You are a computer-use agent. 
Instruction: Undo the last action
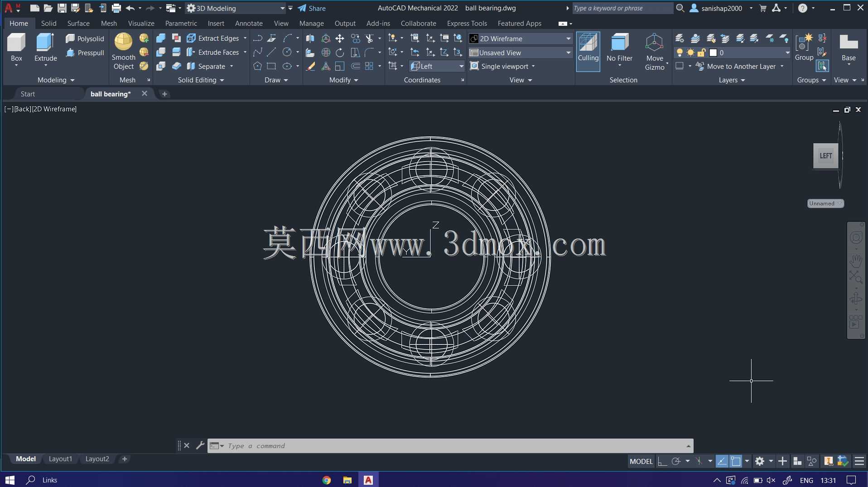pyautogui.click(x=130, y=8)
